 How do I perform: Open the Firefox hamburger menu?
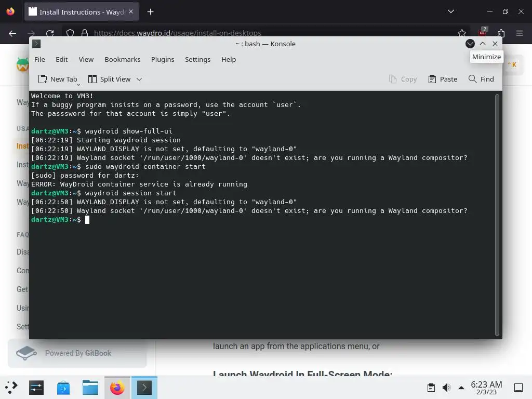pos(520,33)
